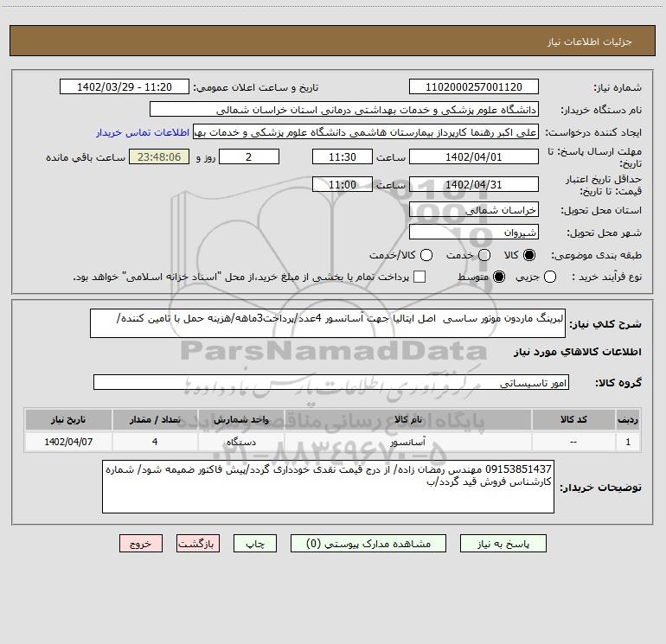Screen dimensions: 666x644
Task: Click the deadline time field 11:30
Action: click(x=342, y=156)
